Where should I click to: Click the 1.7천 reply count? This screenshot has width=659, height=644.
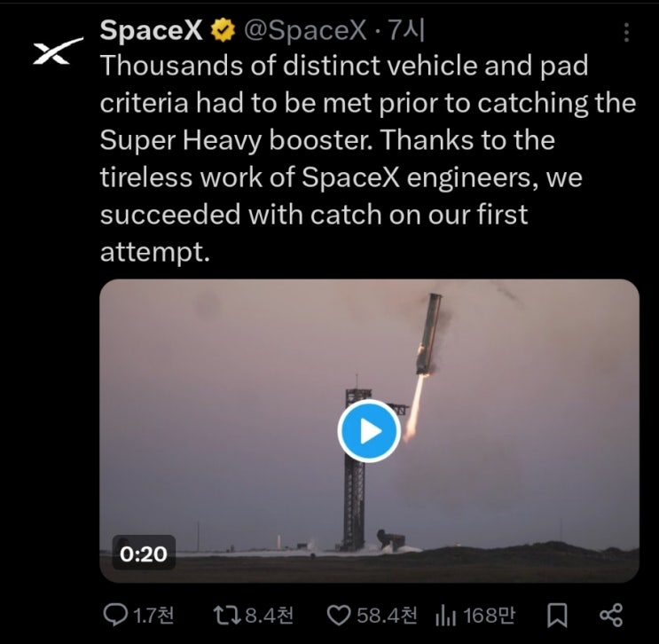click(x=154, y=614)
